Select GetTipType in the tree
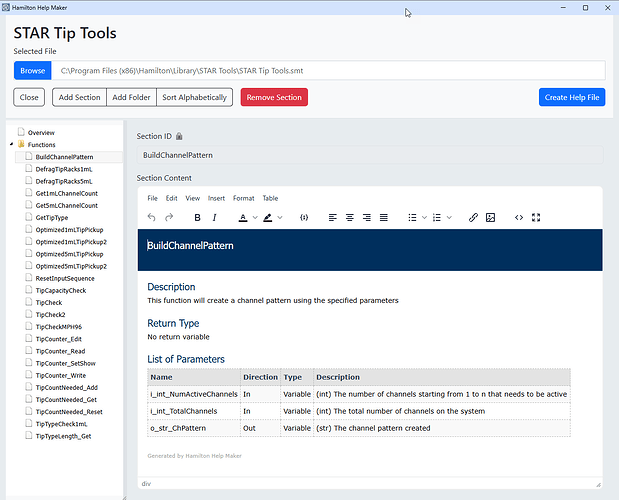 coord(52,218)
